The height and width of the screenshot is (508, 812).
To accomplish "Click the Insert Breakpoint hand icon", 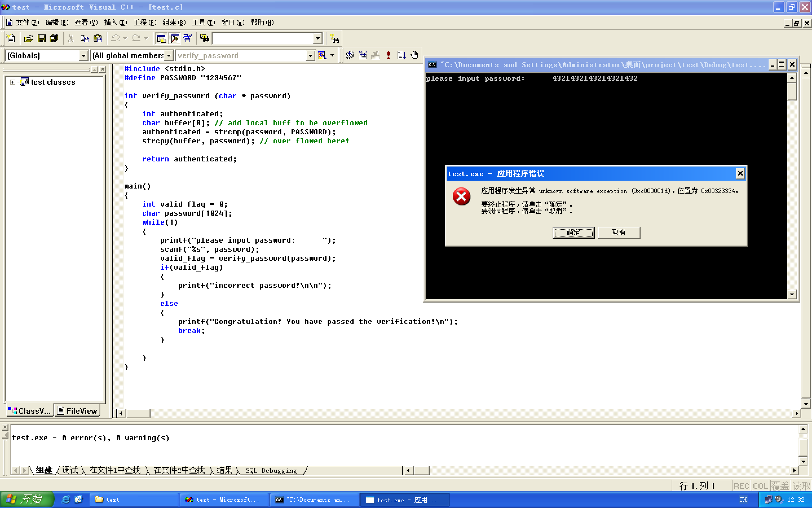I will (x=414, y=55).
